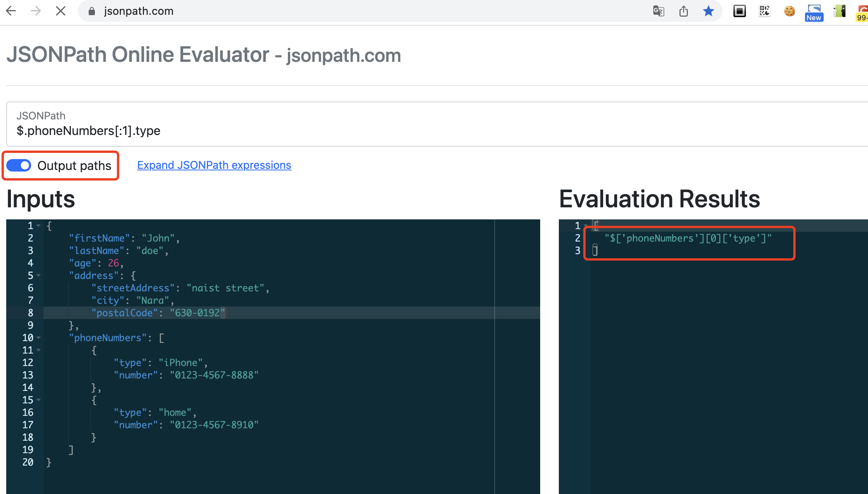Navigate back using the back arrow

coord(11,11)
